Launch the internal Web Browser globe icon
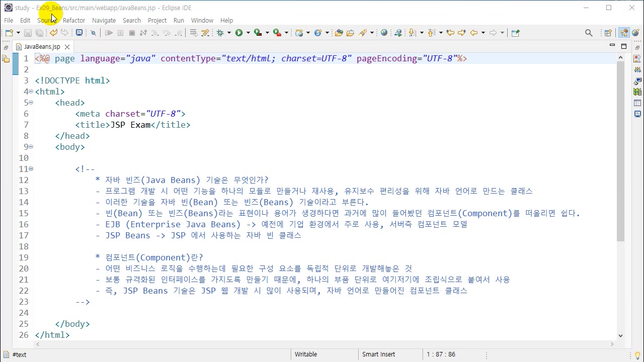The height and width of the screenshot is (362, 644). point(384,33)
